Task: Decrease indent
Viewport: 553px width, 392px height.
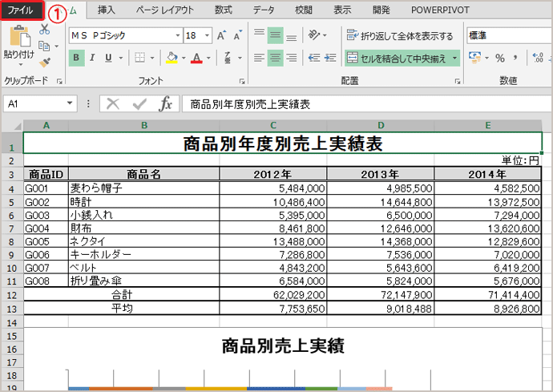Action: 314,58
